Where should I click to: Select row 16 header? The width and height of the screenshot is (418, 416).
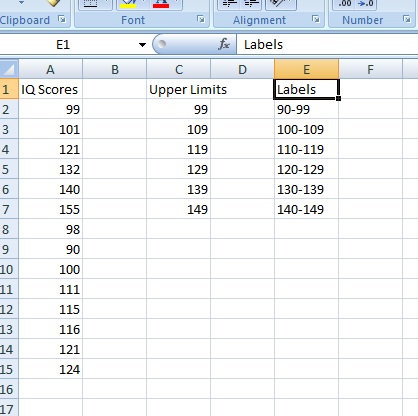point(9,389)
